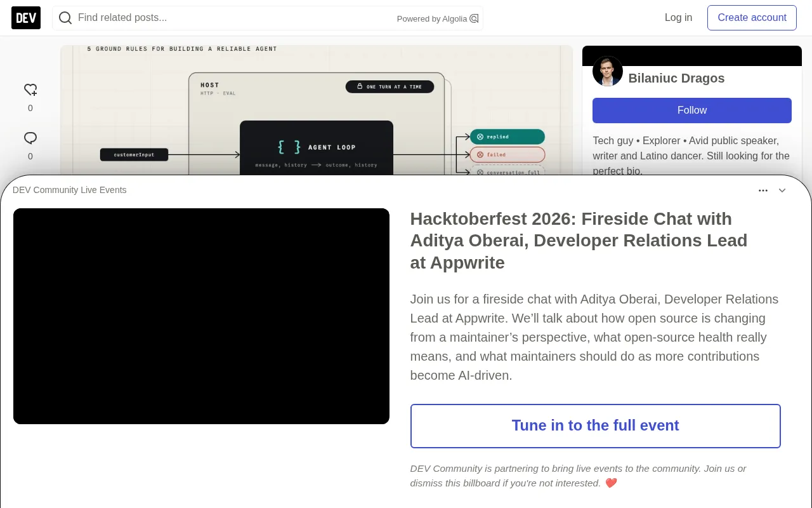This screenshot has width=812, height=508.
Task: Select the fireside chat description paragraph
Action: coord(594,337)
